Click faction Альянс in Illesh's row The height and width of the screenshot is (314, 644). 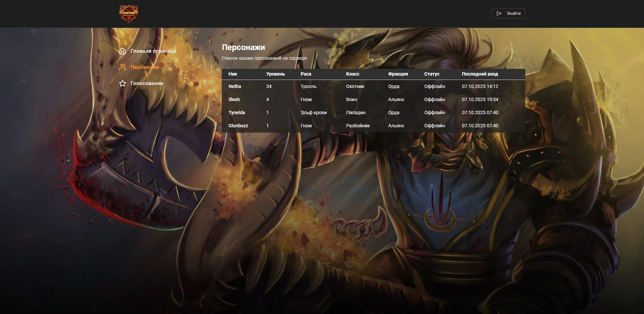396,99
